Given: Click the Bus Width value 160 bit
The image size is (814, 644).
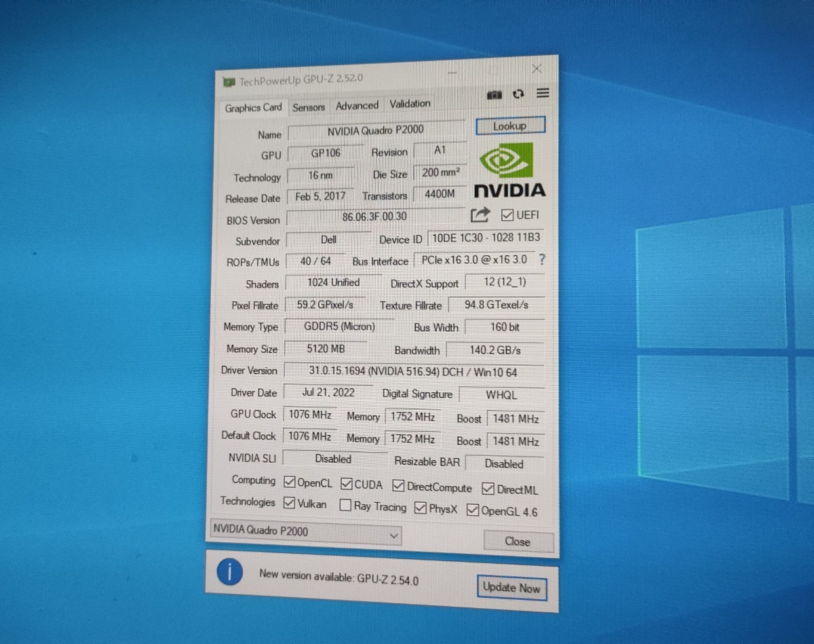Looking at the screenshot, I should pyautogui.click(x=505, y=327).
